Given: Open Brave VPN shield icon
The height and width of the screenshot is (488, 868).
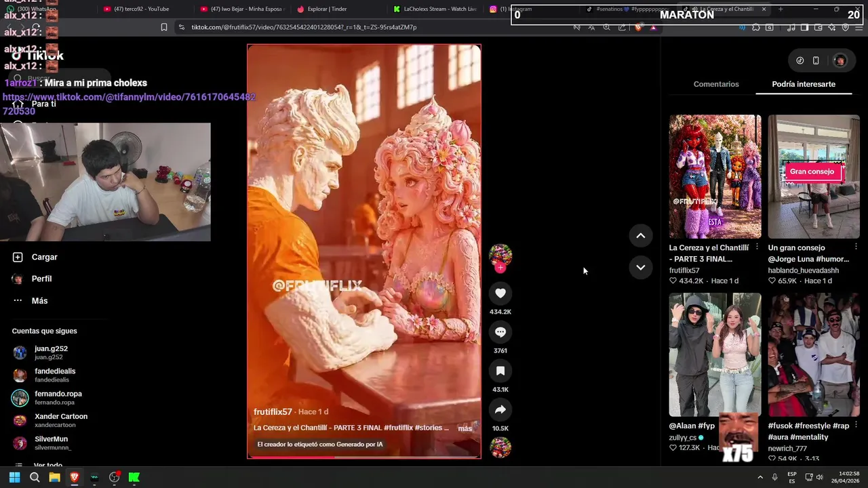Looking at the screenshot, I should (x=846, y=27).
